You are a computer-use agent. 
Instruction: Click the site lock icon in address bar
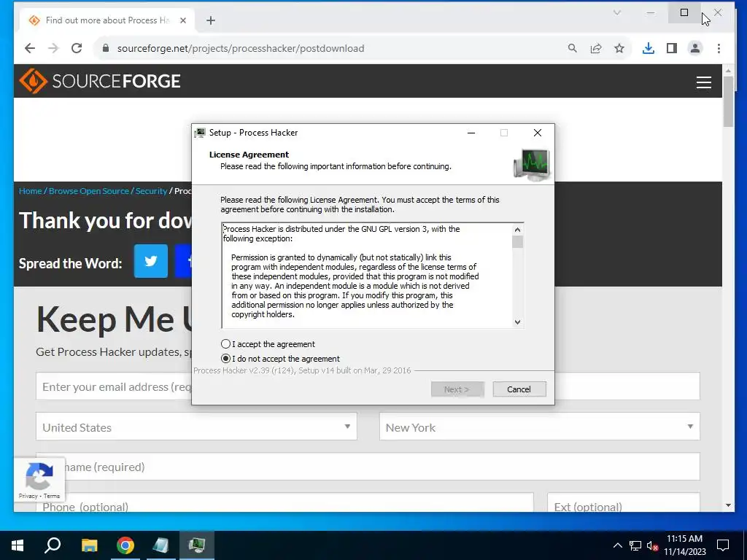click(106, 48)
